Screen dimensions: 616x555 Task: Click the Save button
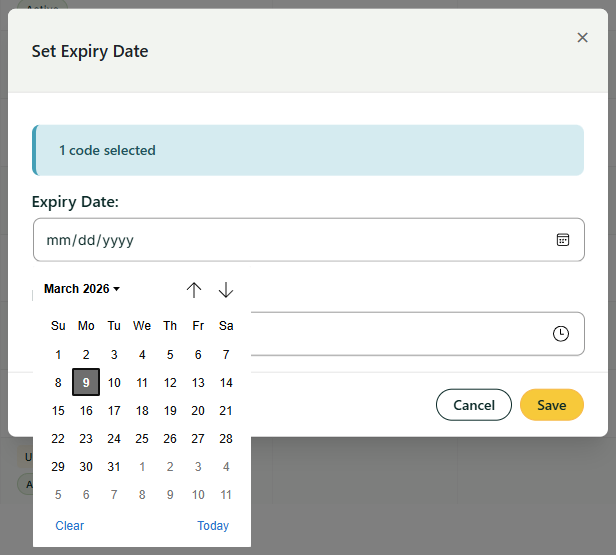click(x=551, y=405)
